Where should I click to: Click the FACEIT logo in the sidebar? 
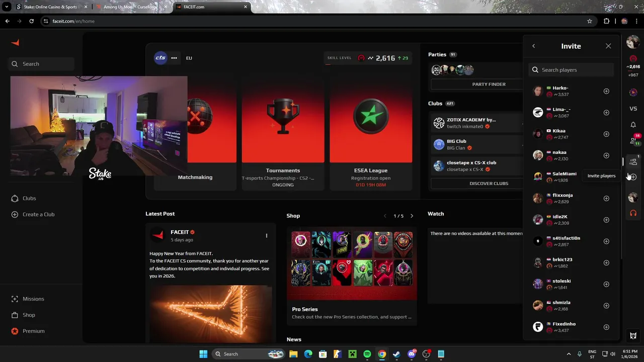coord(15,43)
